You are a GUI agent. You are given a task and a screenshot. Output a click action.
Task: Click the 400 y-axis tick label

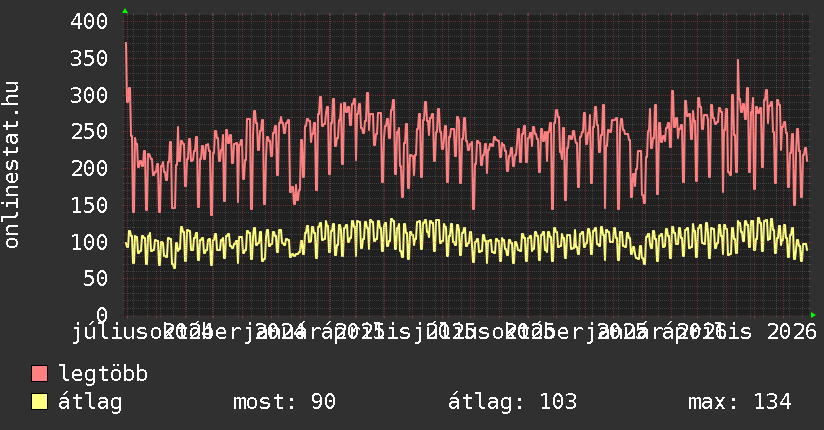[89, 22]
